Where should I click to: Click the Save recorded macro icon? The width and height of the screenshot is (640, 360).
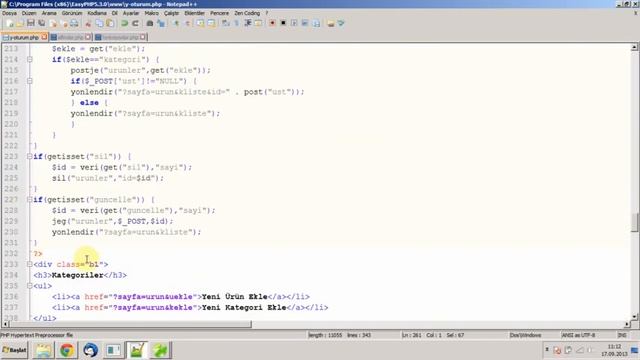316,23
